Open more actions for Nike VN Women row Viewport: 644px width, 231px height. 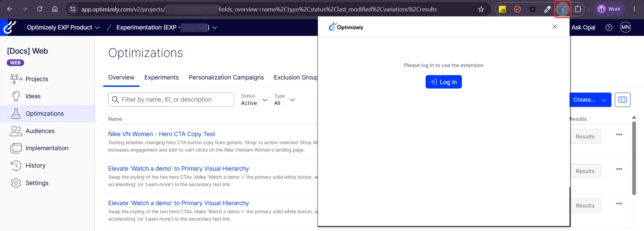619,134
